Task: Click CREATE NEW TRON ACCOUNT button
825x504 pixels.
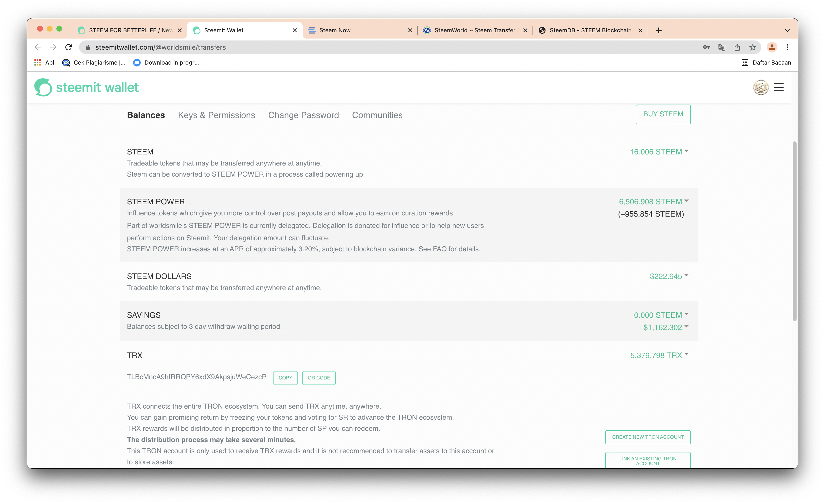Action: click(648, 437)
